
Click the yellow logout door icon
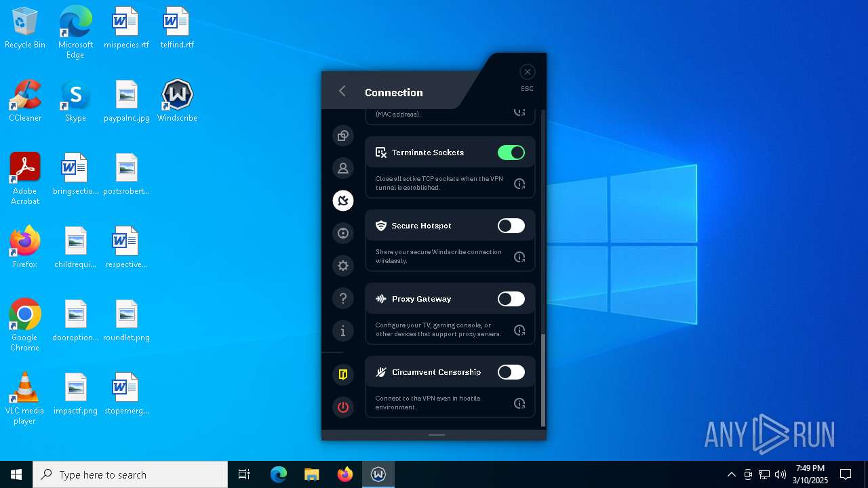point(343,374)
